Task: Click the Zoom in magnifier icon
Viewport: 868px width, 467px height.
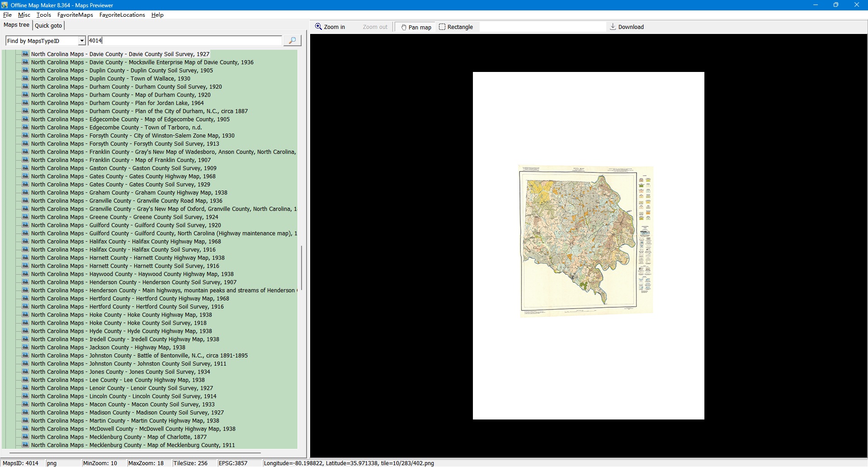Action: click(x=319, y=27)
